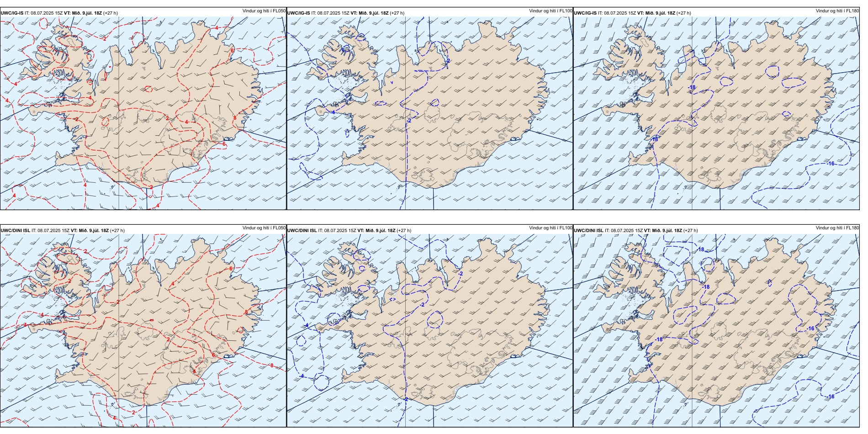Screen dimensions: 868x434
Task: Click "Vindur og hiti í FL180" title on DINI ISL panel
Action: tap(837, 228)
